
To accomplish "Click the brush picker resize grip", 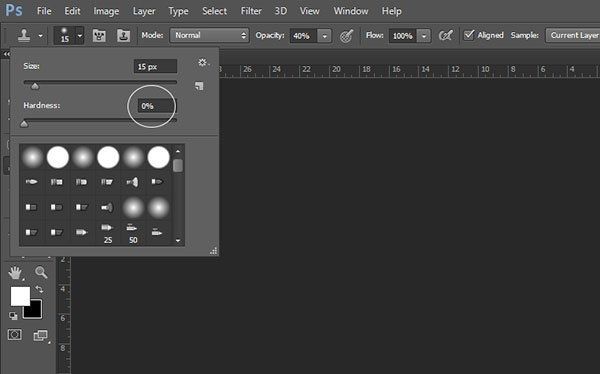I will point(214,251).
